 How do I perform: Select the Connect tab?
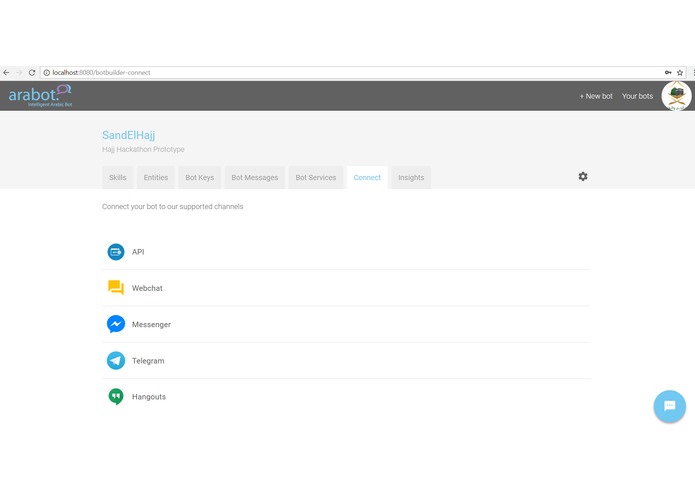coord(367,178)
